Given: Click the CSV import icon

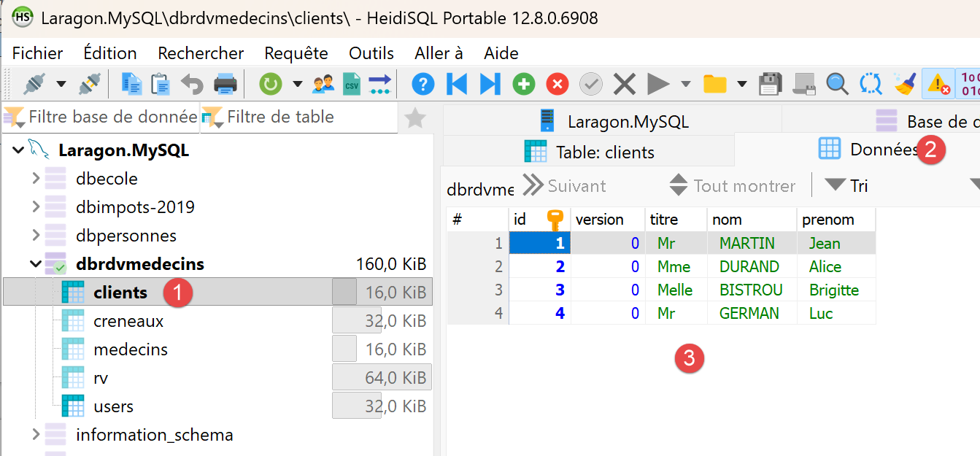Looking at the screenshot, I should tap(352, 84).
